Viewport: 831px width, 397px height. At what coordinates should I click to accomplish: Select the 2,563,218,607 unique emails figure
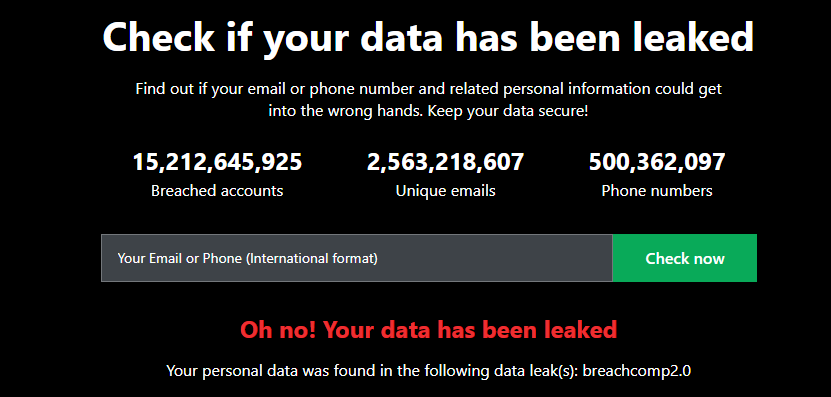(445, 162)
